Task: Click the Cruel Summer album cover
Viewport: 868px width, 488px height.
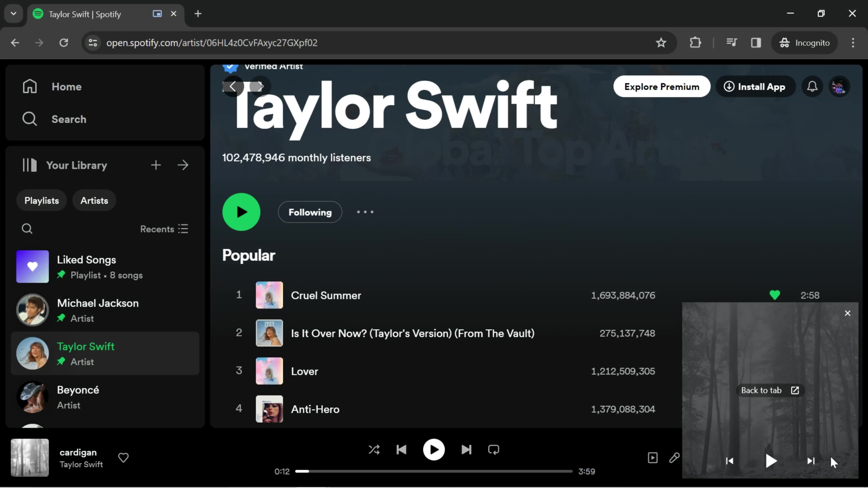Action: coord(269,295)
